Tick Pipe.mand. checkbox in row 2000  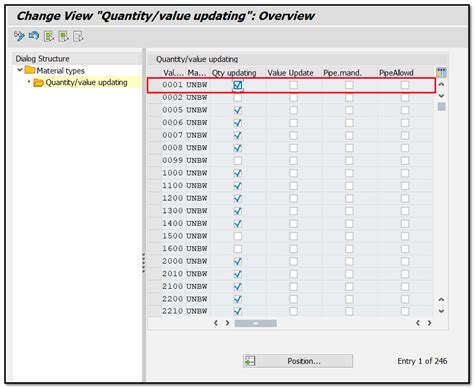tap(349, 261)
